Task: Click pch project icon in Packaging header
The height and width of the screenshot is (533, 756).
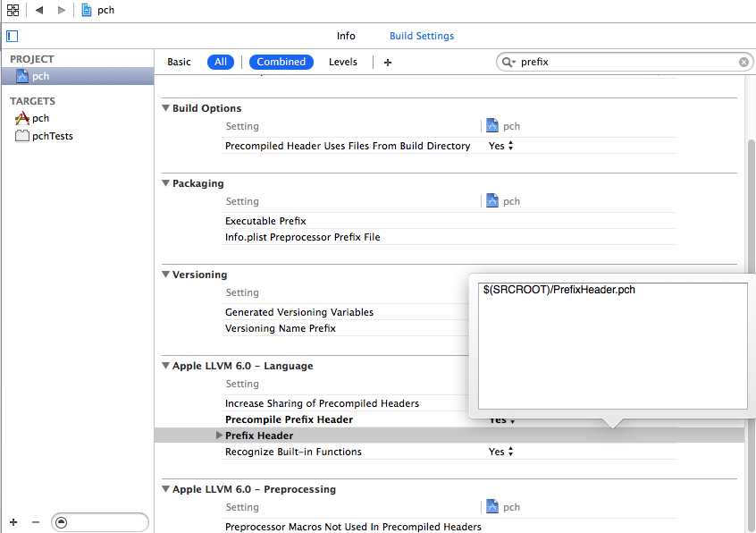Action: pyautogui.click(x=491, y=201)
